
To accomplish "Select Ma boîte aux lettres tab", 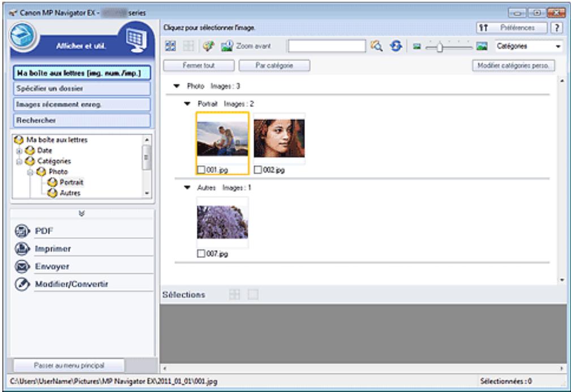I will pyautogui.click(x=82, y=73).
